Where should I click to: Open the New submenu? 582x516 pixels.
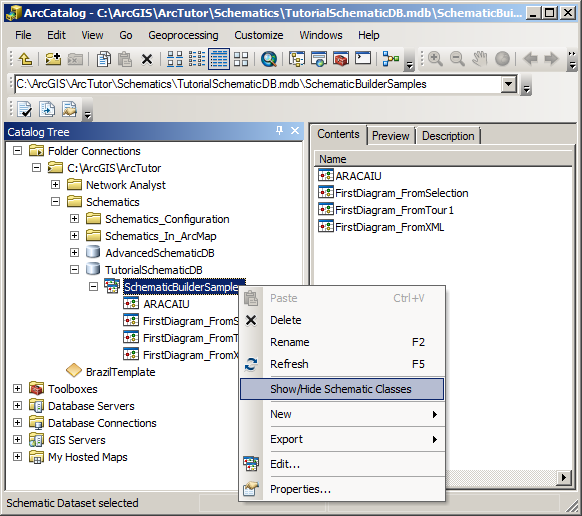pos(342,414)
